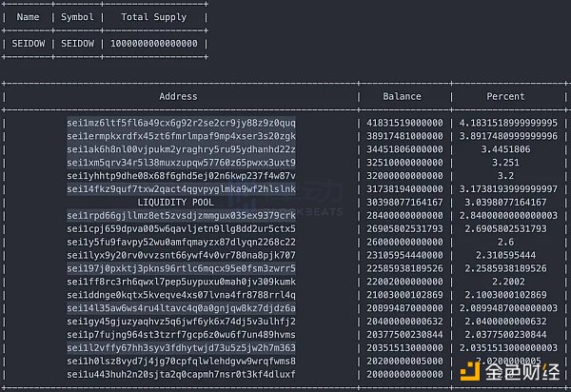Select percent value 3.8917480999999996

(x=508, y=136)
